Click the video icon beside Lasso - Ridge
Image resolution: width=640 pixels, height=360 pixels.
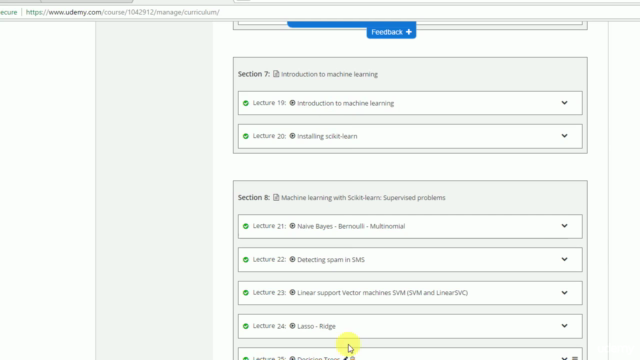click(292, 326)
